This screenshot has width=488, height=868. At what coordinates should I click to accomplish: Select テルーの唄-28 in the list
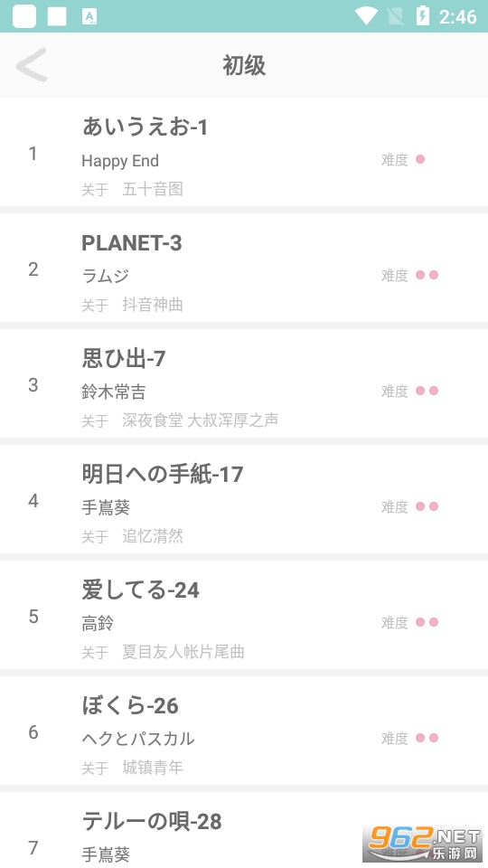[244, 832]
